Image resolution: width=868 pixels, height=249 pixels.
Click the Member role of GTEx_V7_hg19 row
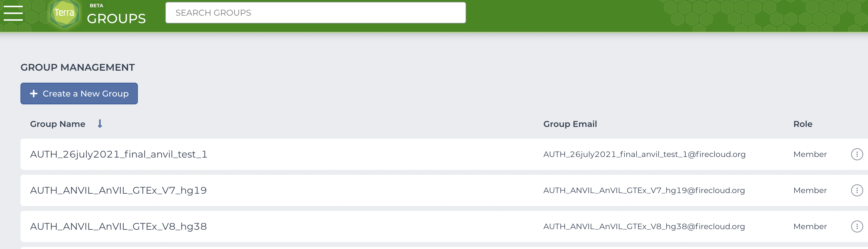click(x=810, y=190)
